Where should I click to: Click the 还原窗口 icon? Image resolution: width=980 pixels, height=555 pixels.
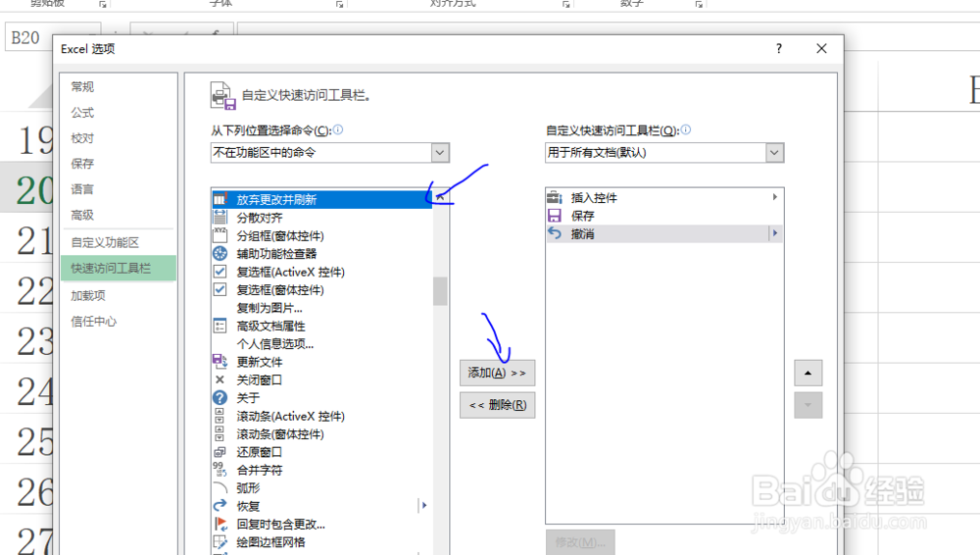(220, 452)
